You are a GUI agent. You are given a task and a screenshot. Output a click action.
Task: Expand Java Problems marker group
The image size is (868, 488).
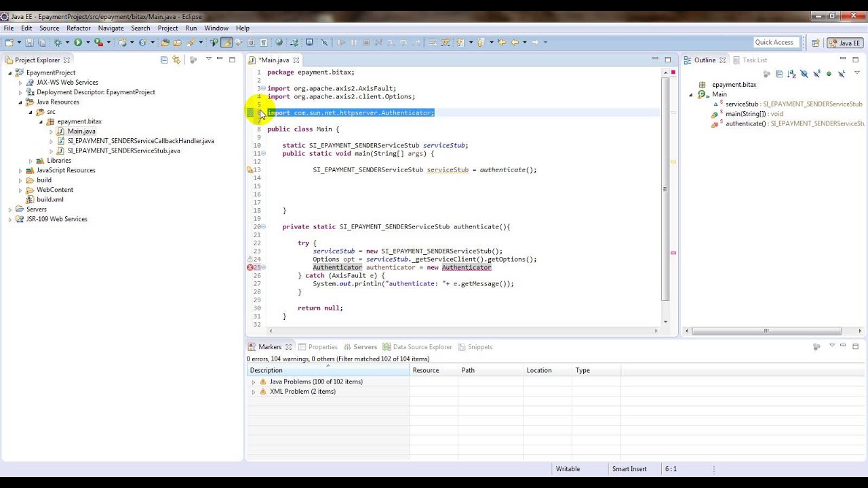254,382
